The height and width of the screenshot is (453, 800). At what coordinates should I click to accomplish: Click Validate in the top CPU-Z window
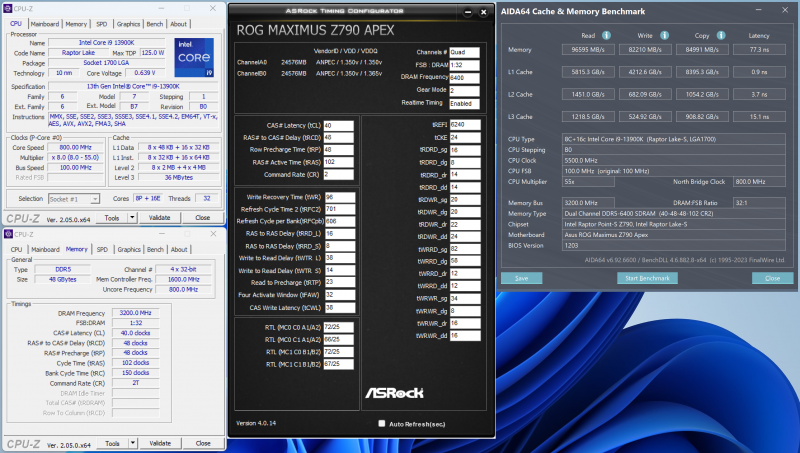pos(159,217)
